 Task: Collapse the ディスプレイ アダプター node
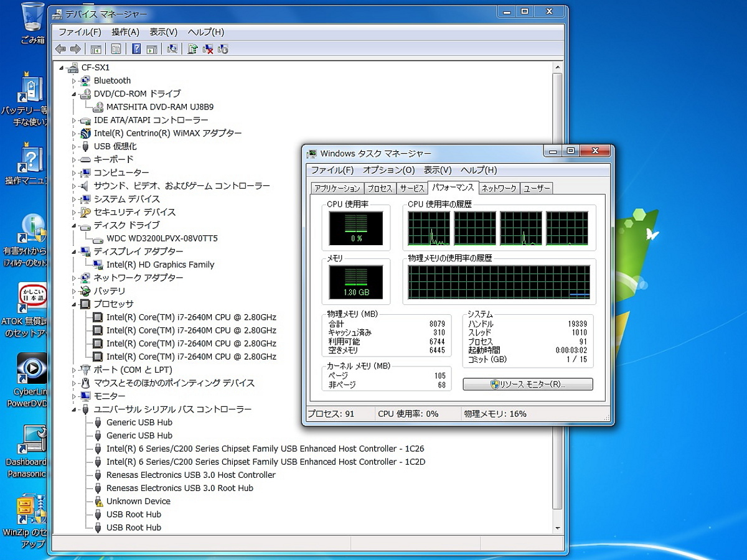73,251
